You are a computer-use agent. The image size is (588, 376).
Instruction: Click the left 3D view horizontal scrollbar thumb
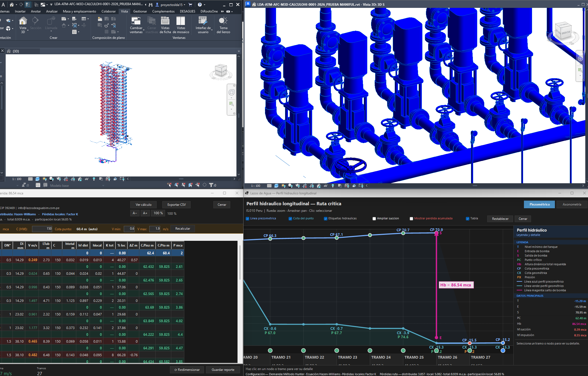coord(181,179)
